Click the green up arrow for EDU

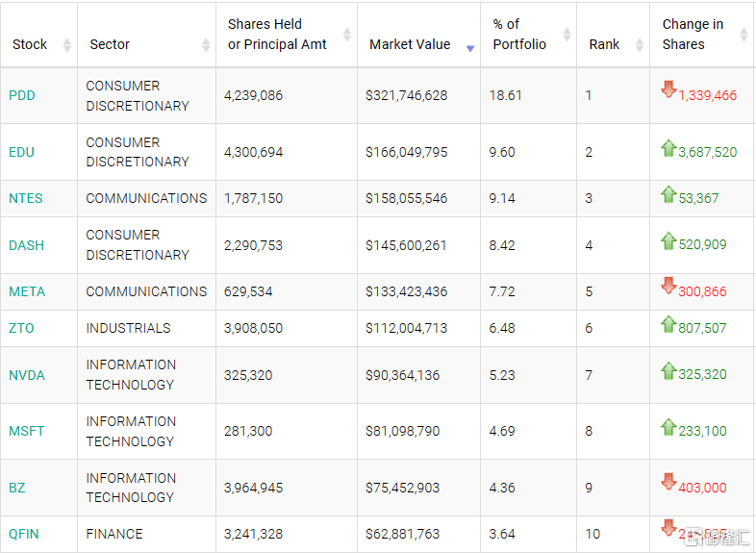[x=668, y=148]
